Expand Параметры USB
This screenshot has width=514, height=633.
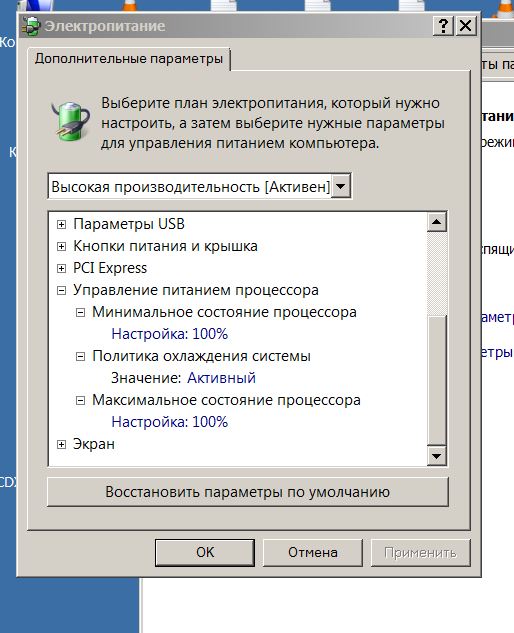pos(61,224)
